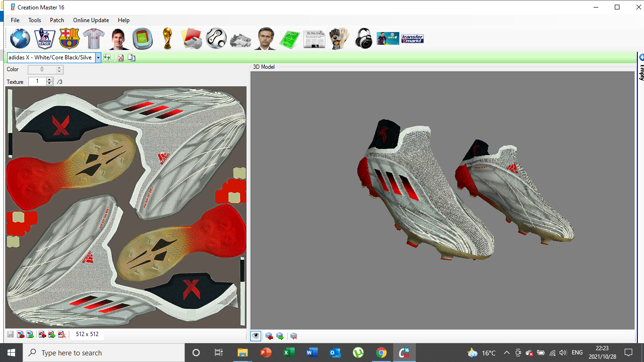Screen dimensions: 644x362
Task: Open the Windows Start menu
Action: [11, 353]
